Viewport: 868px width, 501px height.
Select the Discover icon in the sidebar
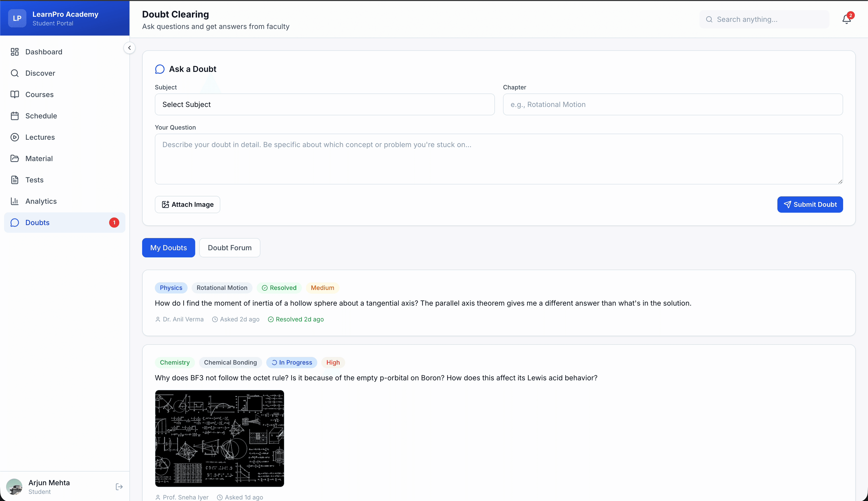pyautogui.click(x=15, y=73)
